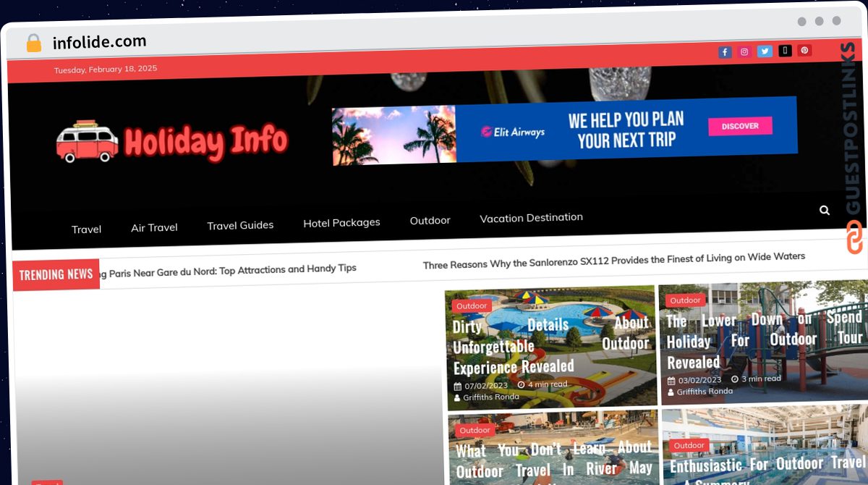Screen dimensions: 868x485
Task: Click Outdoor tag on the Lower Down card
Action: click(685, 300)
